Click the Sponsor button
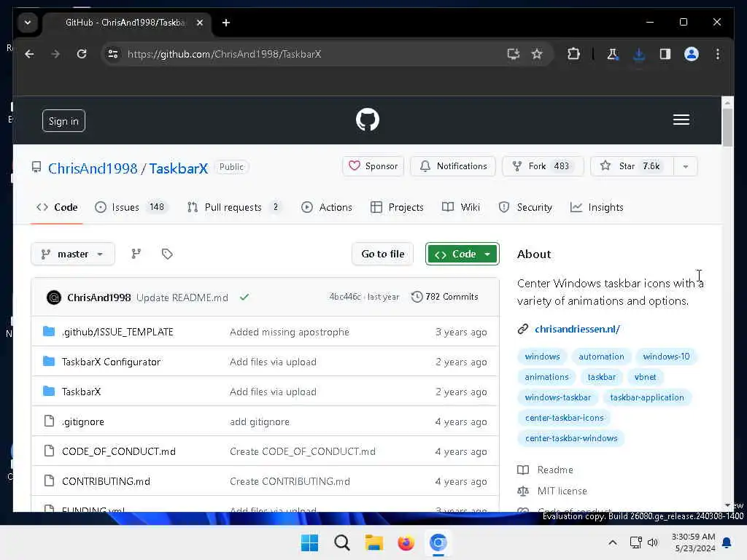Viewport: 747px width, 560px height. [373, 166]
